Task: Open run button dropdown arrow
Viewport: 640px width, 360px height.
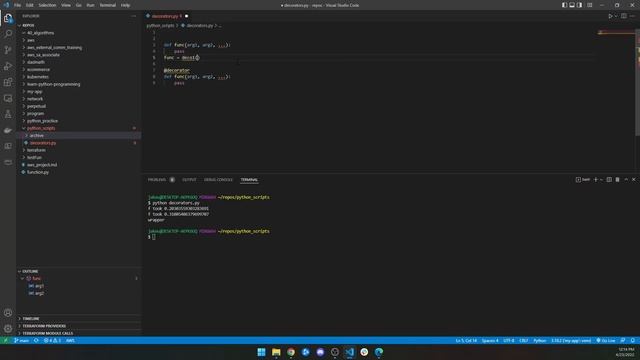Action: (616, 16)
